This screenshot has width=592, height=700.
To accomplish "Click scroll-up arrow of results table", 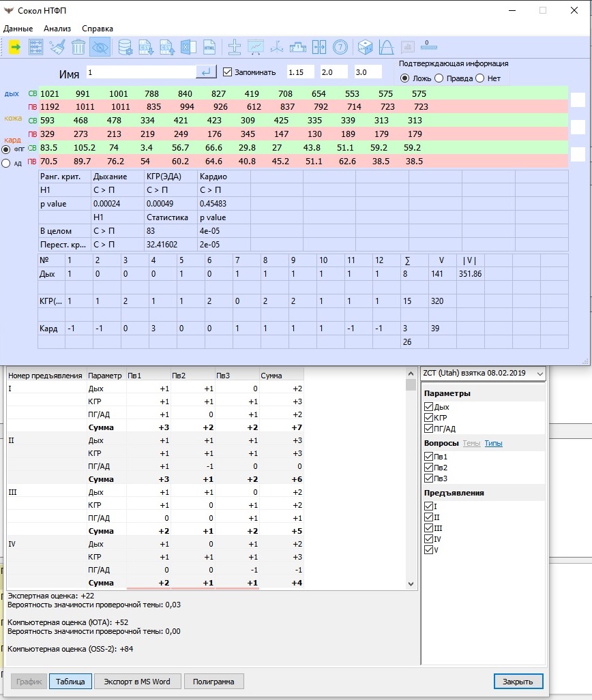I will pos(411,374).
